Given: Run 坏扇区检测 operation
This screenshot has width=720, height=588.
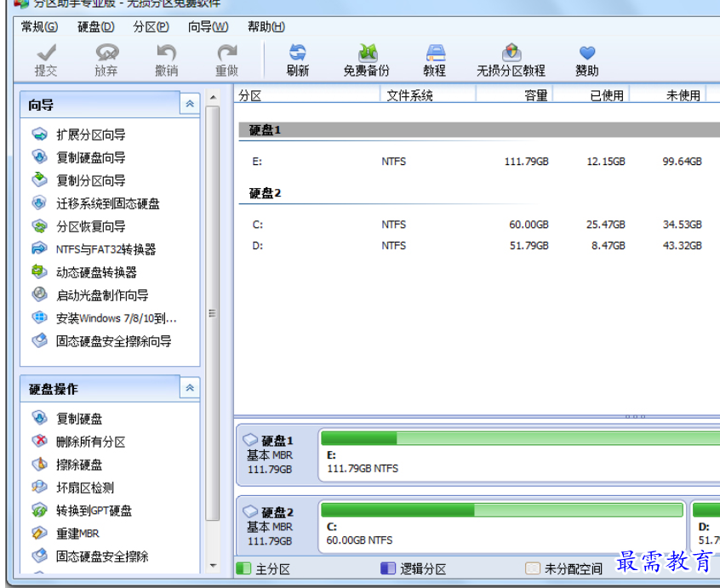Looking at the screenshot, I should 72,488.
